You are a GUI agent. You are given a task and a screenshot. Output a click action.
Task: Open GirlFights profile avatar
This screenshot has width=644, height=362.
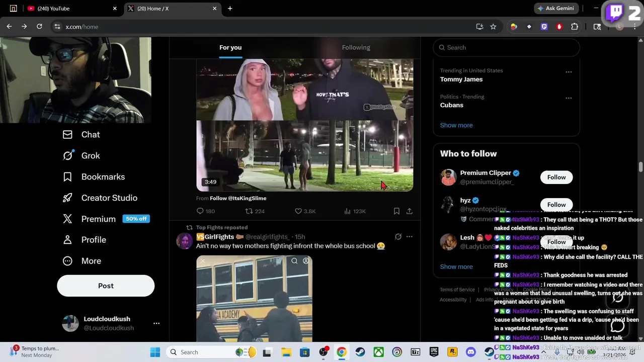coord(184,241)
